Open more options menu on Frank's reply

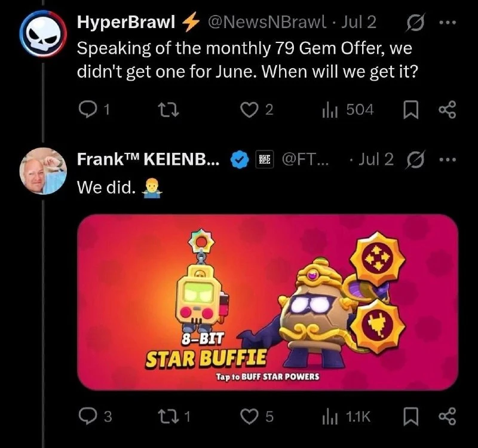click(x=448, y=159)
